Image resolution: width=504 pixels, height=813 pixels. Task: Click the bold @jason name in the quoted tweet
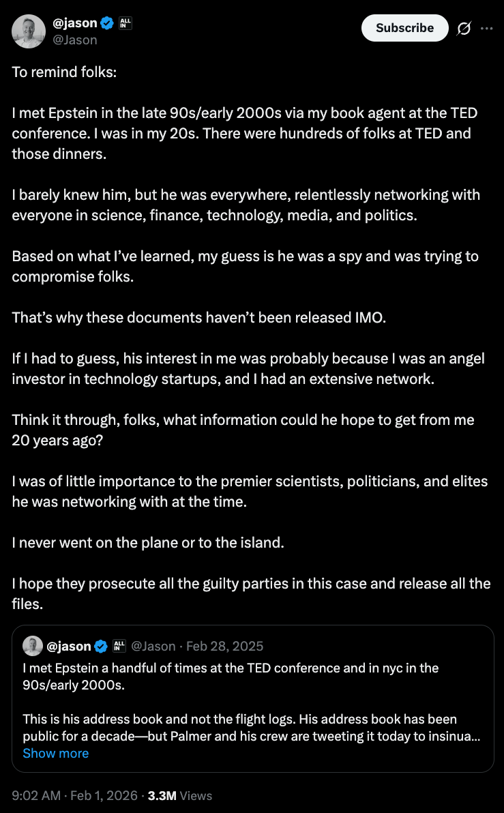pyautogui.click(x=68, y=646)
